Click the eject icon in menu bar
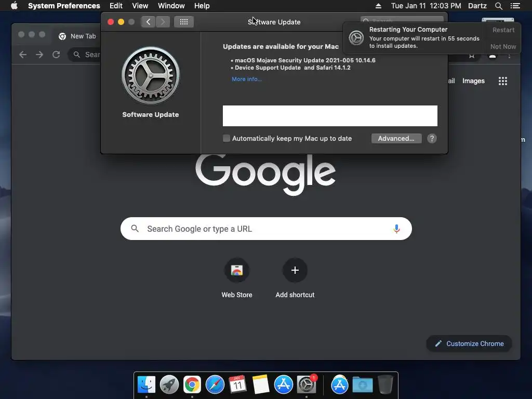 (378, 6)
